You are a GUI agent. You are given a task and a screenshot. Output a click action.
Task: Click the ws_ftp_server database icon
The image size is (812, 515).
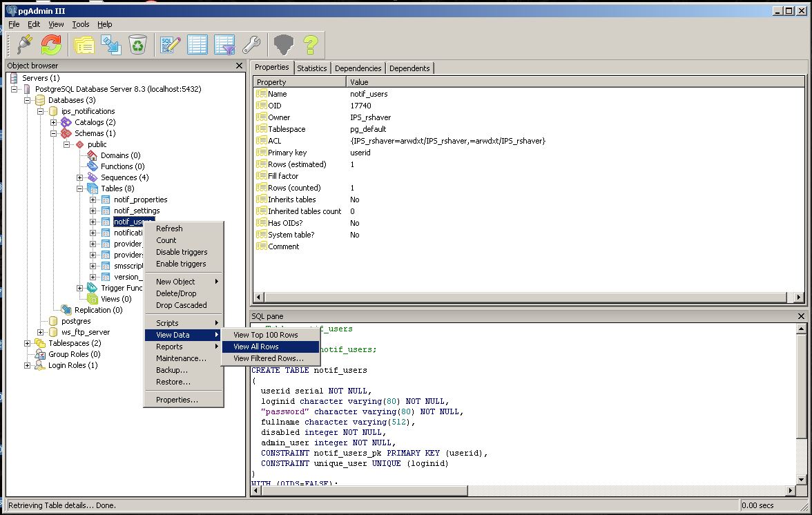coord(52,332)
